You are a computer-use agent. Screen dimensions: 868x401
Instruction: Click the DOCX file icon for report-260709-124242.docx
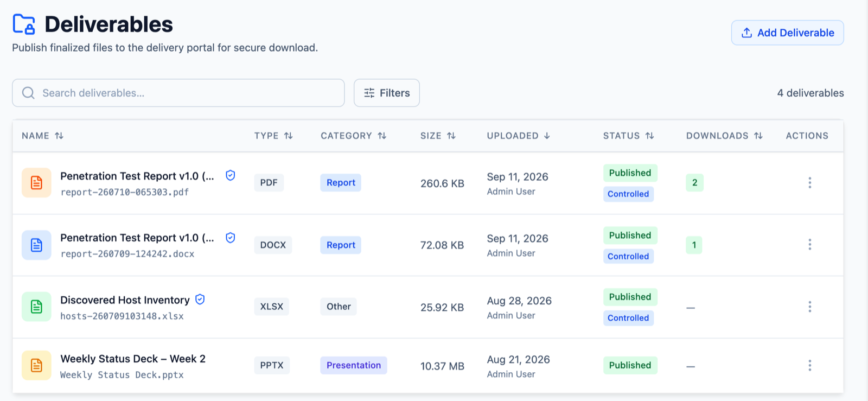pos(36,245)
